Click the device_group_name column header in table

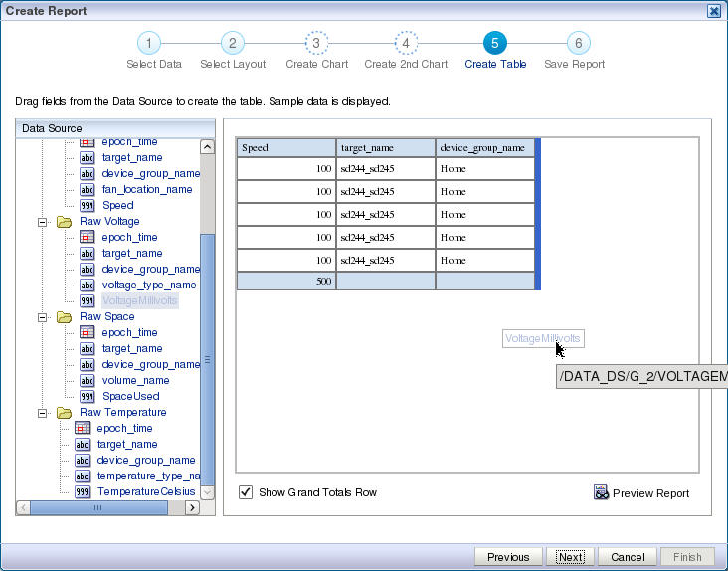pos(485,148)
